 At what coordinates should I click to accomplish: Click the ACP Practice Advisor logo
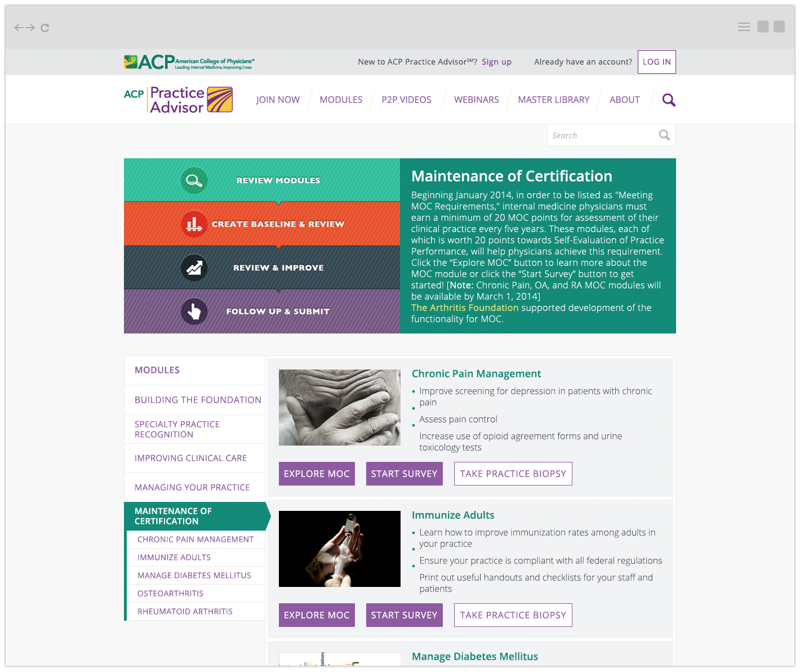(x=178, y=100)
